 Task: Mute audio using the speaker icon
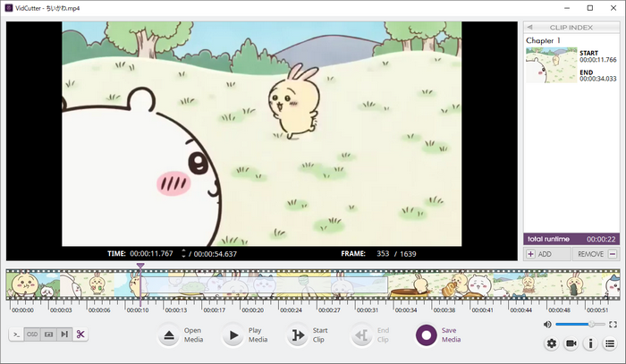(547, 324)
